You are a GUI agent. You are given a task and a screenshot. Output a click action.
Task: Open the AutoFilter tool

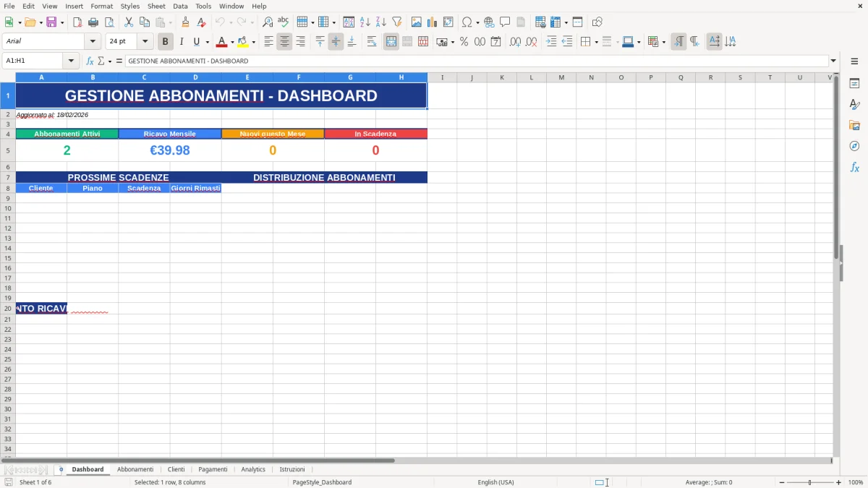coord(396,22)
